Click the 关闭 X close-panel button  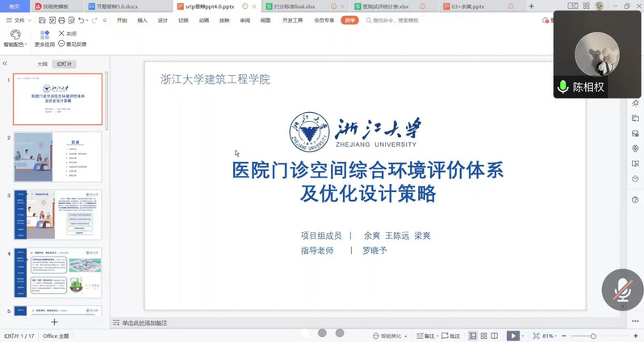67,33
